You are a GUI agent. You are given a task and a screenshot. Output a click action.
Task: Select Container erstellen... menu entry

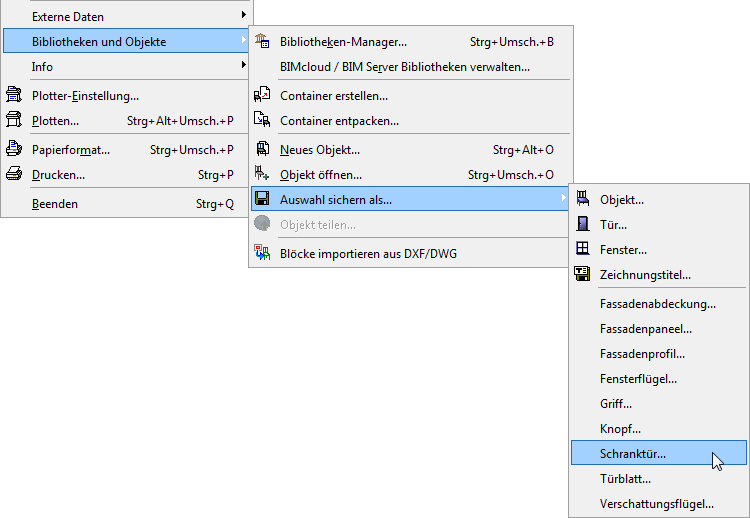coord(411,96)
